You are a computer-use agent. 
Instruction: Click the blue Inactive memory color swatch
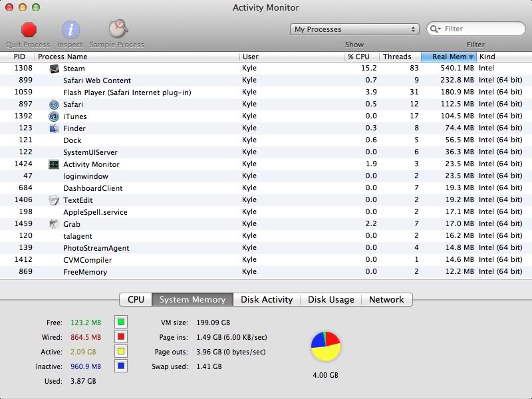pos(121,366)
